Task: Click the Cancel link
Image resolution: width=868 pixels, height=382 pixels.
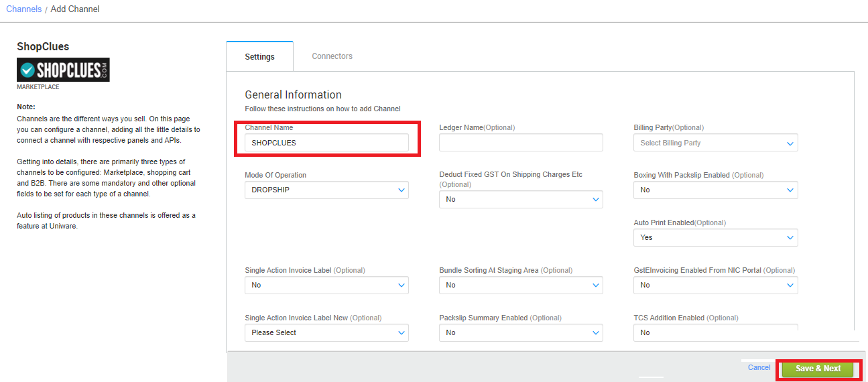Action: point(759,367)
